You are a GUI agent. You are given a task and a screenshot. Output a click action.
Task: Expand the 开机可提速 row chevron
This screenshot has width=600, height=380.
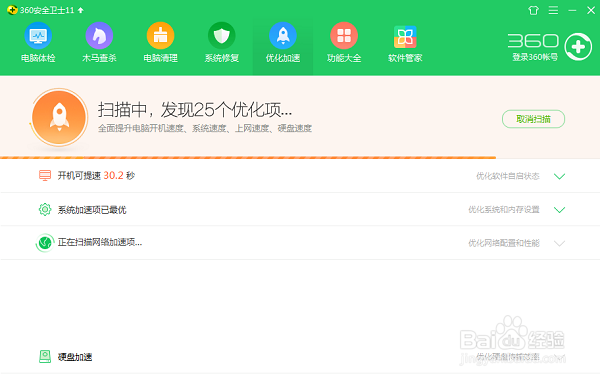559,176
